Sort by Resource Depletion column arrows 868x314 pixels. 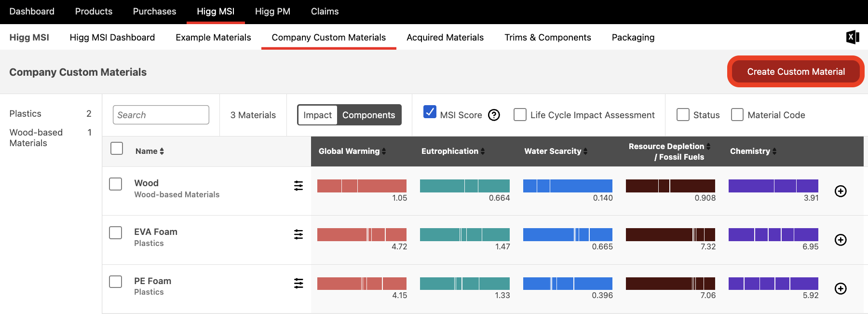[x=708, y=146]
